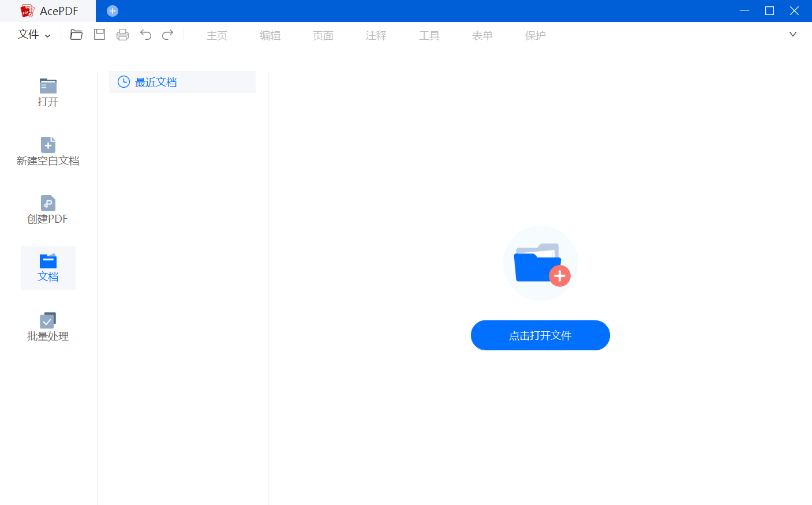
Task: Choose 新建空白文档 in the sidebar
Action: click(48, 151)
